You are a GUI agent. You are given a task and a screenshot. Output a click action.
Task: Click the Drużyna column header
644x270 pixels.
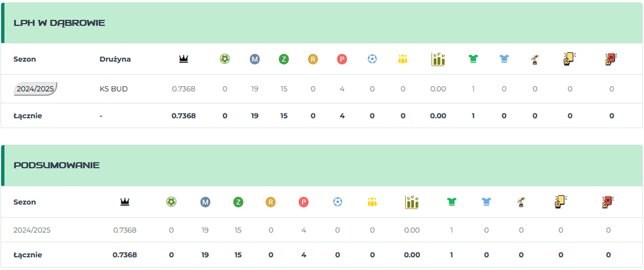pyautogui.click(x=115, y=59)
